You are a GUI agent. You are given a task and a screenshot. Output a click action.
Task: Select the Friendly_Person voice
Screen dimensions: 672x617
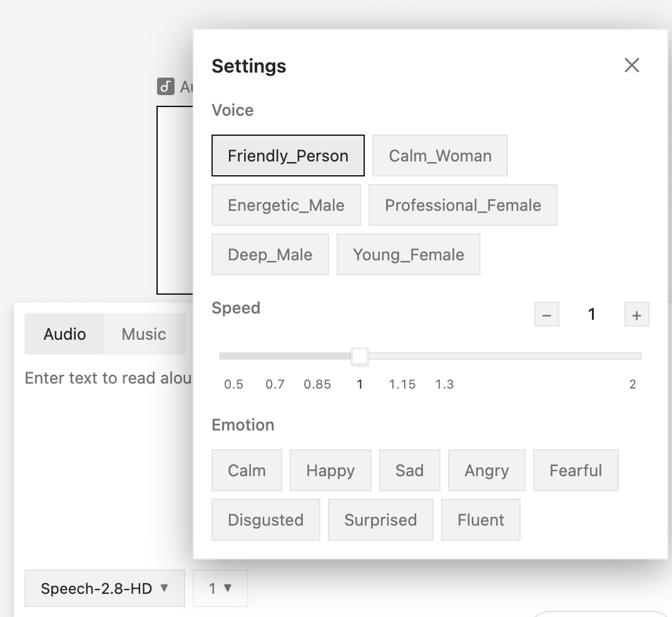point(288,156)
